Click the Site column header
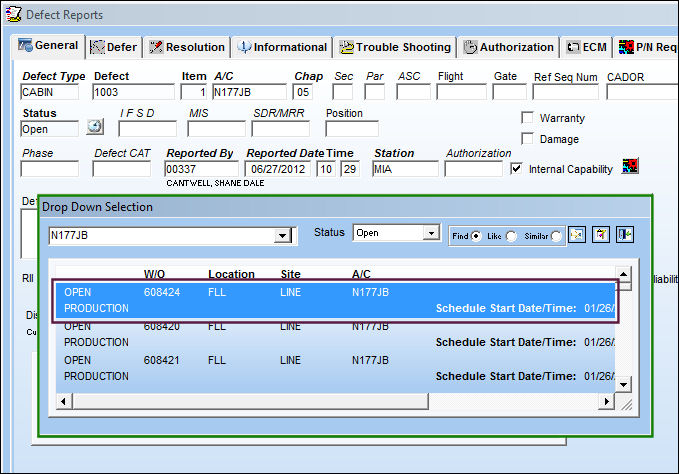Image resolution: width=679 pixels, height=474 pixels. point(290,274)
